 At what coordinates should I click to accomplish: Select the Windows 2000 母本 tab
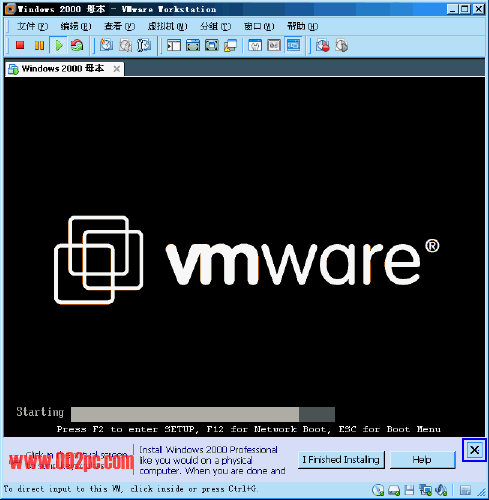[x=63, y=69]
